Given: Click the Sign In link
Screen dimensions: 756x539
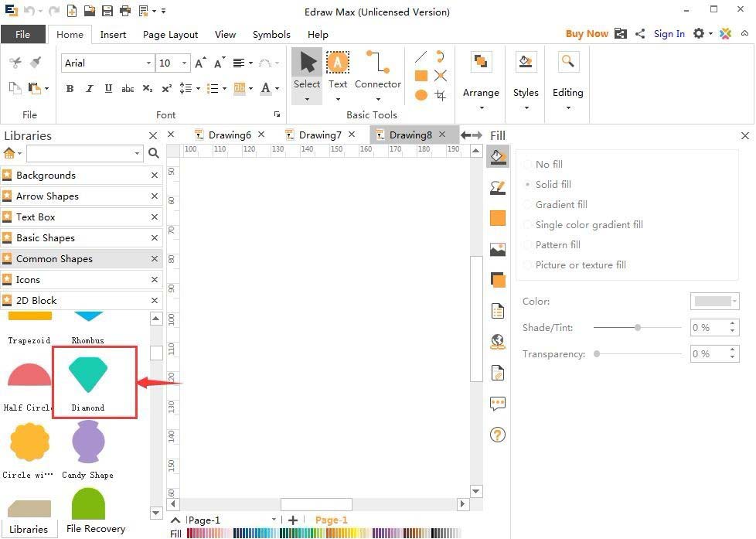Looking at the screenshot, I should tap(669, 34).
